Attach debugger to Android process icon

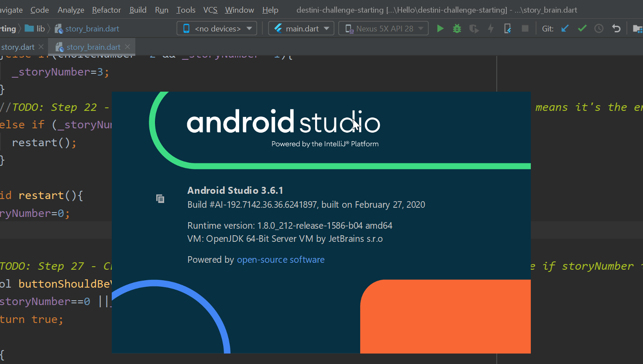point(508,29)
